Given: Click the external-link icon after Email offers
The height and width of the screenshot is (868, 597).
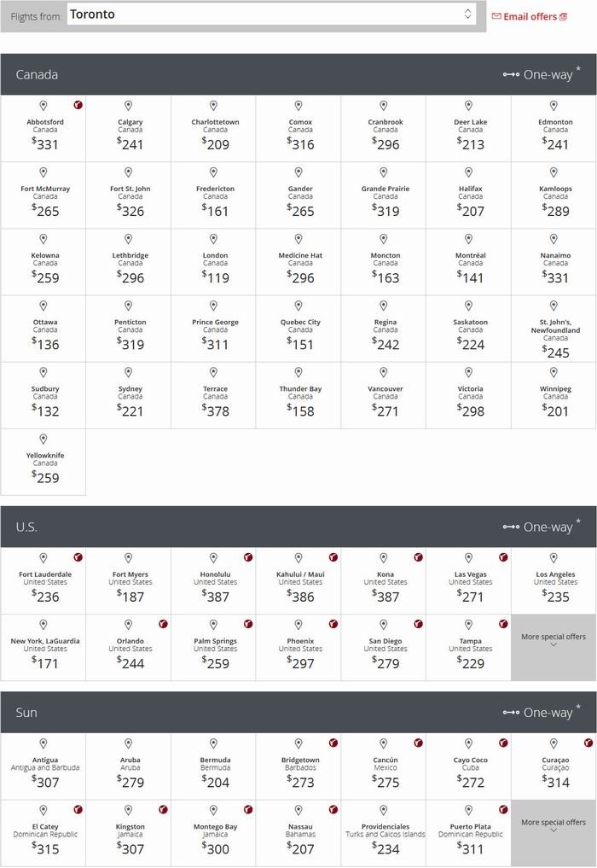Looking at the screenshot, I should (563, 17).
